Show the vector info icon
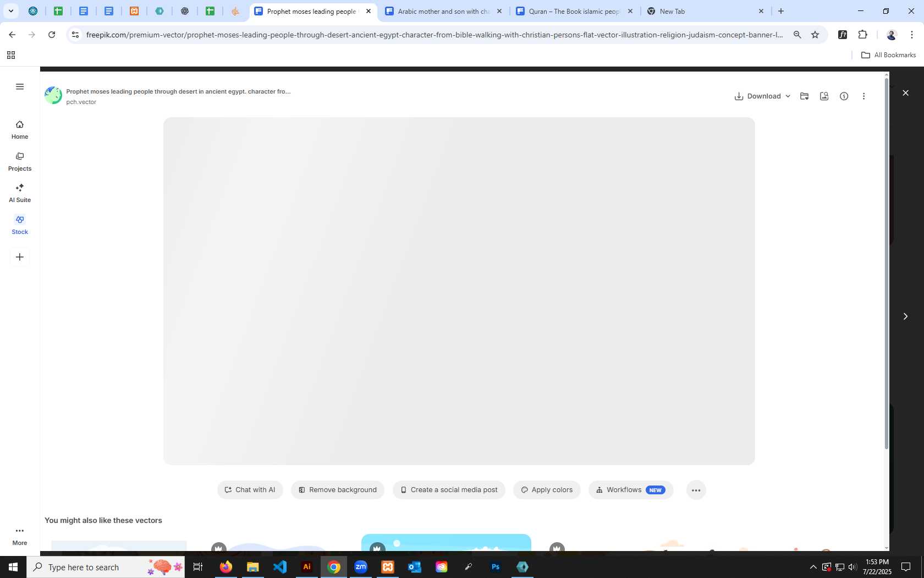This screenshot has width=924, height=578. point(844,96)
